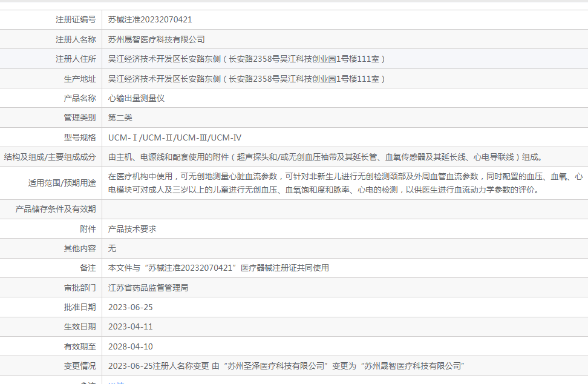This screenshot has width=588, height=384.
Task: Click the address value in 生产地址 row
Action: click(x=246, y=79)
